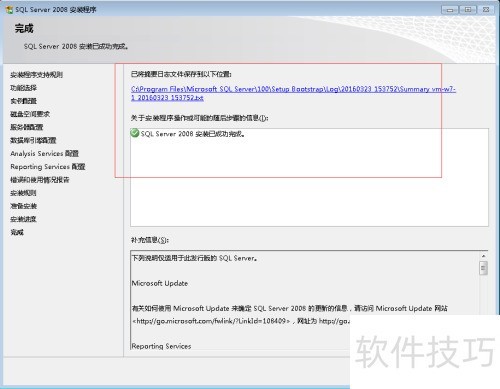The image size is (500, 389).
Task: Click the green success checkmark icon
Action: coord(135,133)
